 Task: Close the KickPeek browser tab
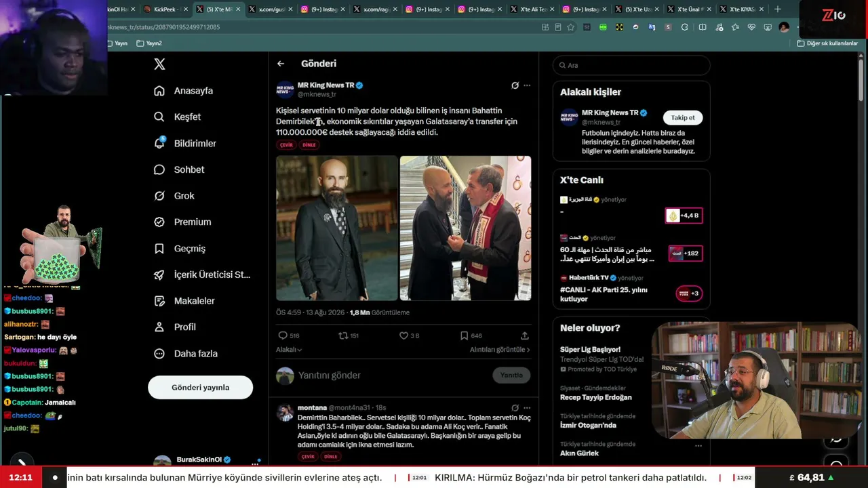click(x=185, y=9)
